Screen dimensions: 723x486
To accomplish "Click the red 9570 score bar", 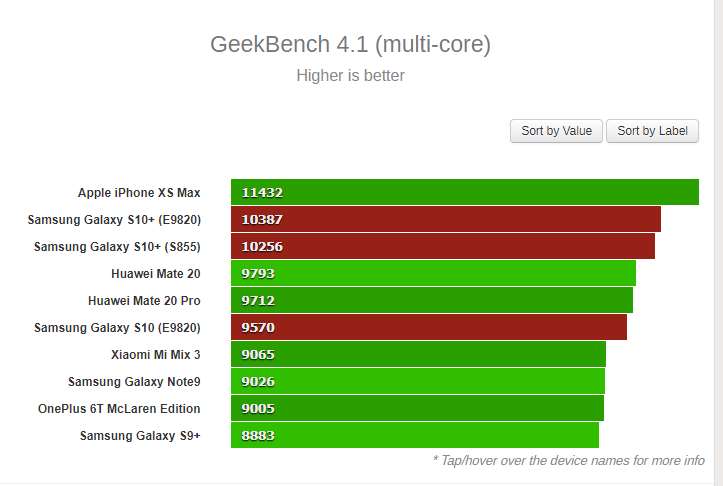I will click(x=429, y=327).
